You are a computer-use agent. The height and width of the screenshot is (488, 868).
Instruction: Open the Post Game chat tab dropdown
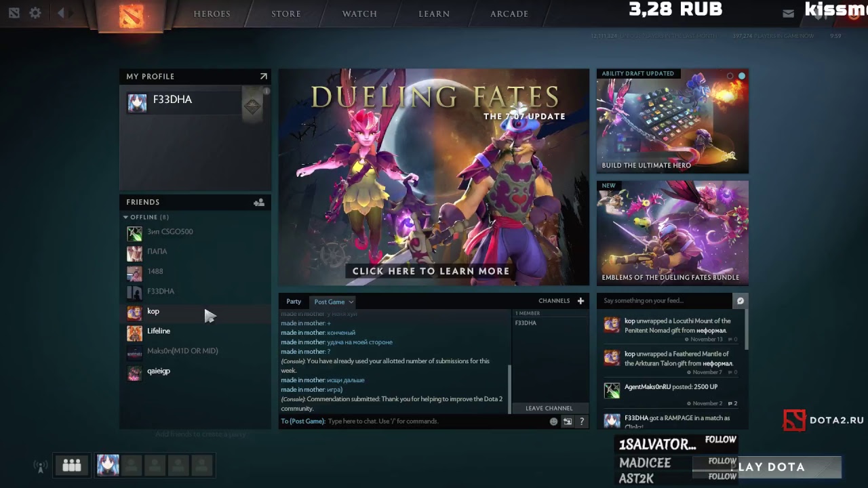click(333, 302)
